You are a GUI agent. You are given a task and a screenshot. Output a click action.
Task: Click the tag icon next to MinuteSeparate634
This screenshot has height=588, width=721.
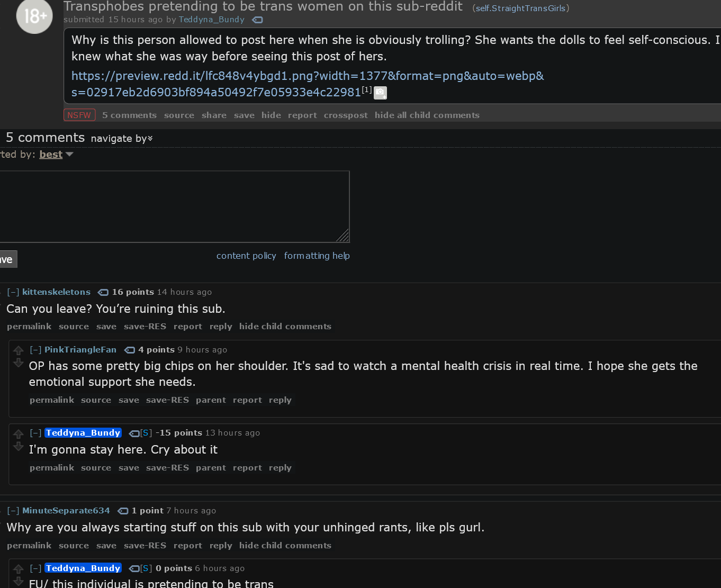(123, 511)
